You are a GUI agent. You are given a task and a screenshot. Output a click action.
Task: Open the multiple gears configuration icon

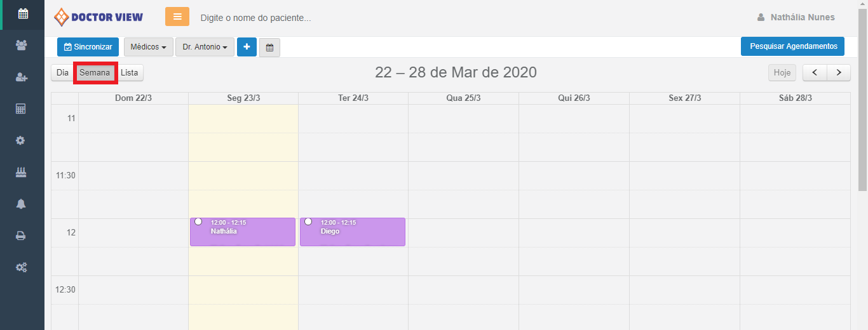tap(22, 267)
